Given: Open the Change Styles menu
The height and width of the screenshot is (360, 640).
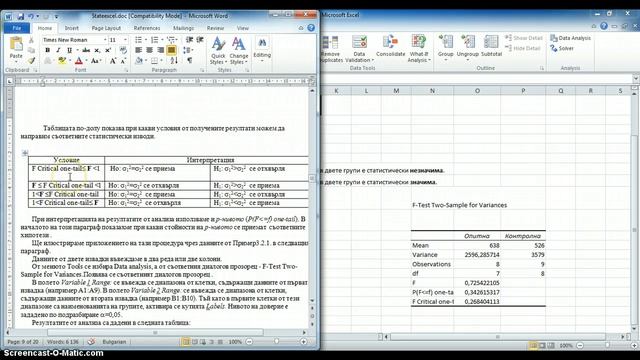Looking at the screenshot, I should tap(238, 51).
